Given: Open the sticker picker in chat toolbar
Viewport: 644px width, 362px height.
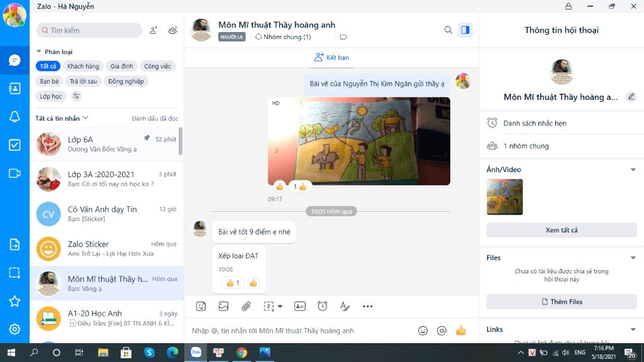Looking at the screenshot, I should (201, 306).
